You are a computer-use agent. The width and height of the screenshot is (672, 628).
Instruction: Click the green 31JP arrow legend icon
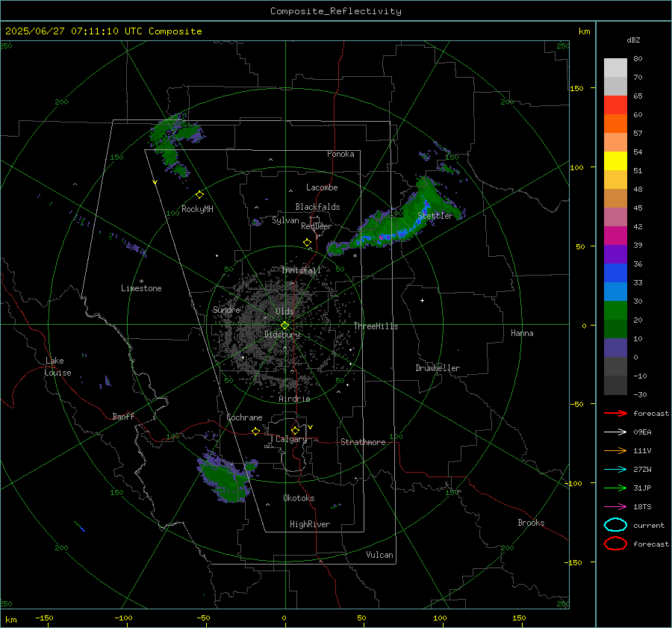(615, 488)
